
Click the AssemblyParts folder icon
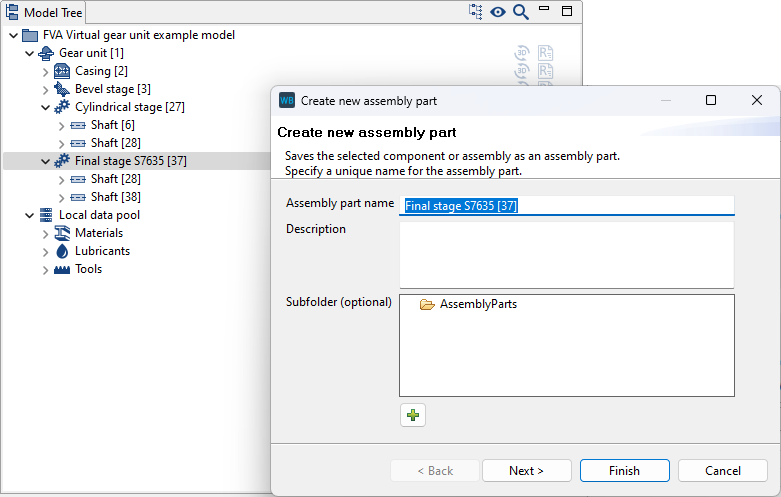tap(427, 304)
